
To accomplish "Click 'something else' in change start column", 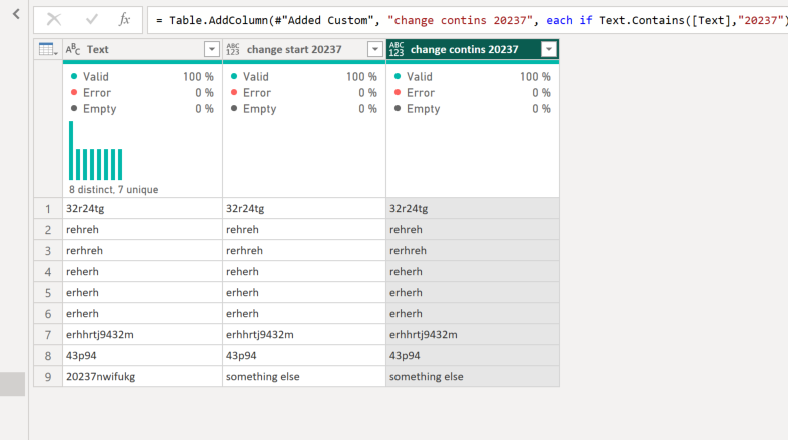I will point(304,376).
